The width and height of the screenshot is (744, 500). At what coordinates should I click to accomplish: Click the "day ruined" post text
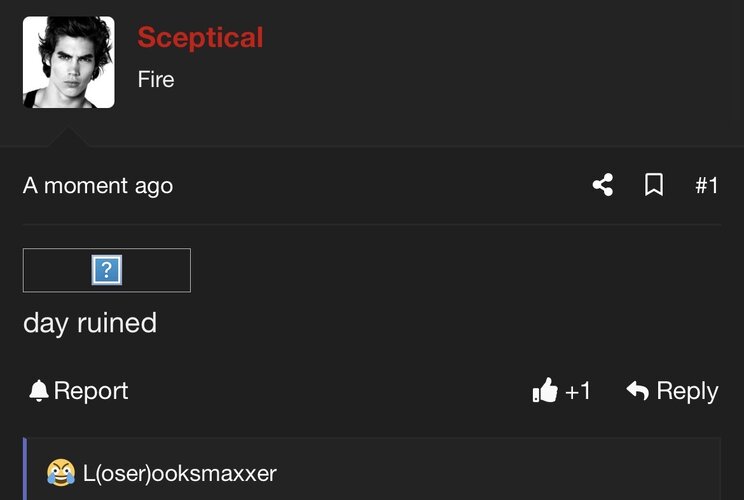pos(90,324)
